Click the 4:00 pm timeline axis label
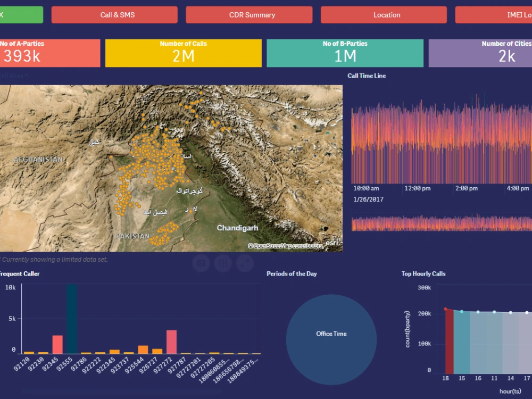This screenshot has height=399, width=532. (x=518, y=188)
